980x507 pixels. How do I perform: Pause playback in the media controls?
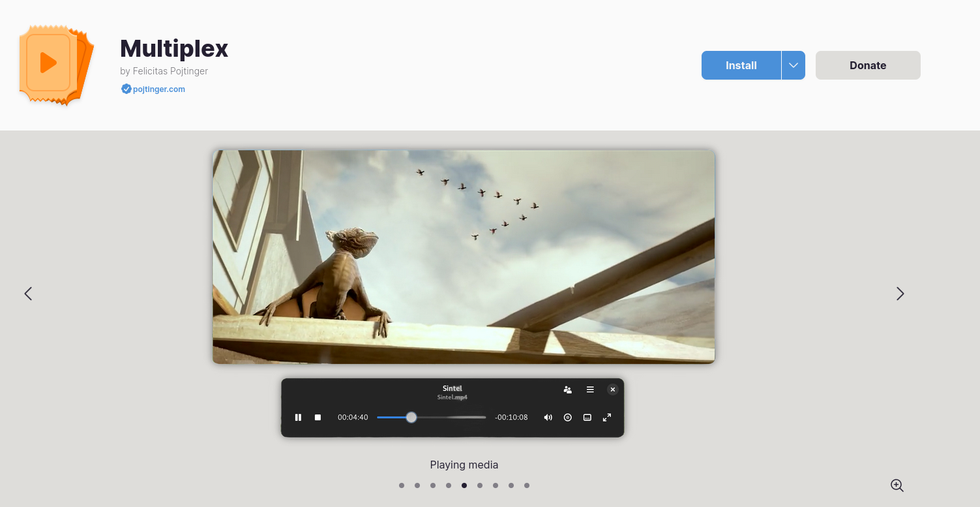[298, 418]
